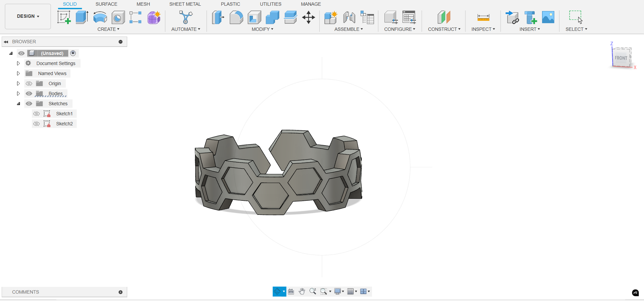The image size is (644, 301).
Task: Select the Create Sketch tool
Action: click(x=64, y=17)
